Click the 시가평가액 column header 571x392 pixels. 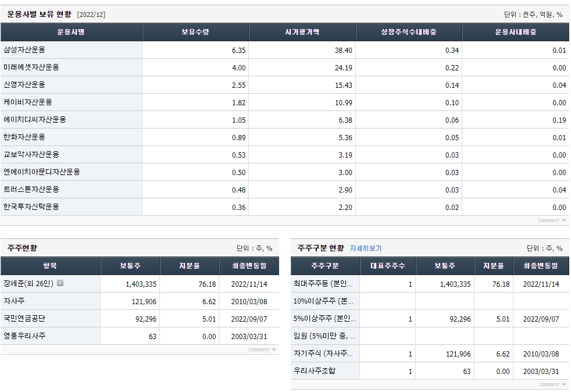tap(302, 32)
